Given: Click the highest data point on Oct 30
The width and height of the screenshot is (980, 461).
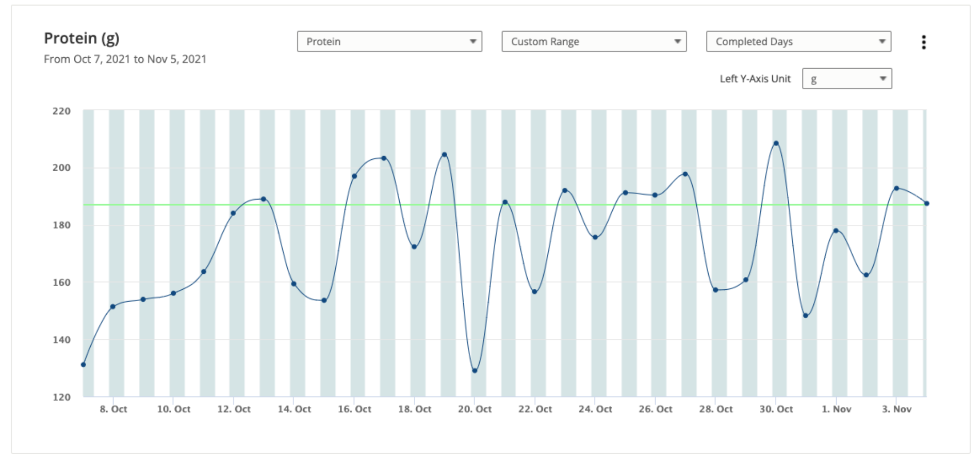Looking at the screenshot, I should click(776, 143).
